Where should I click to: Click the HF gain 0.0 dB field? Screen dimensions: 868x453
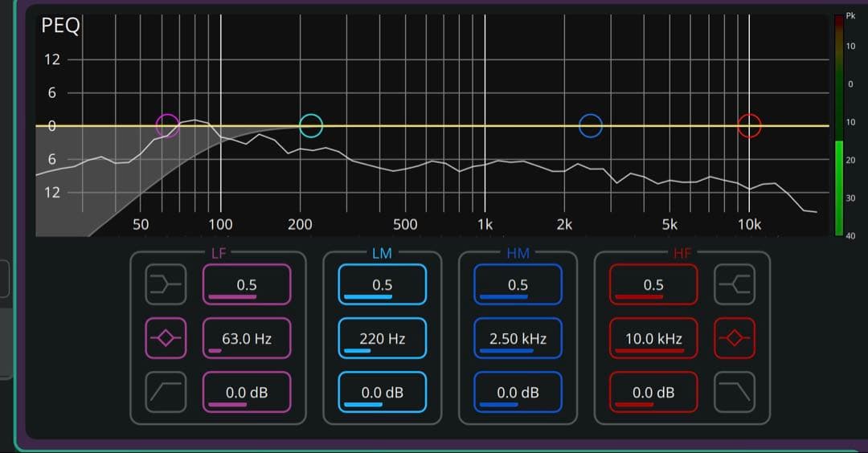tap(653, 392)
